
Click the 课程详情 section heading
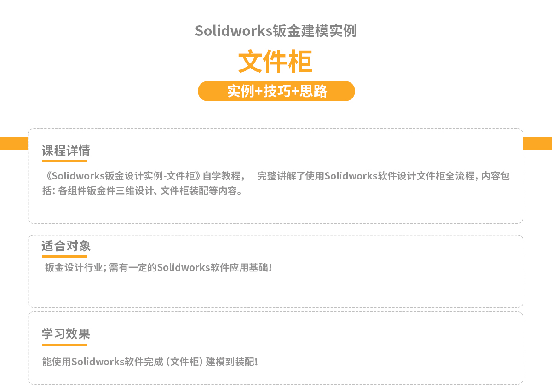click(x=66, y=150)
